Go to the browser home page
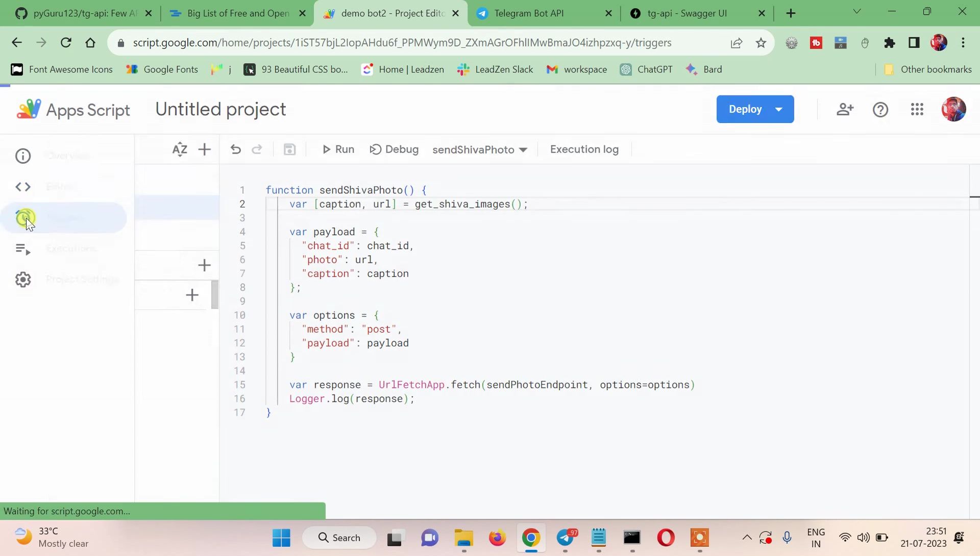This screenshot has width=980, height=556. click(90, 43)
